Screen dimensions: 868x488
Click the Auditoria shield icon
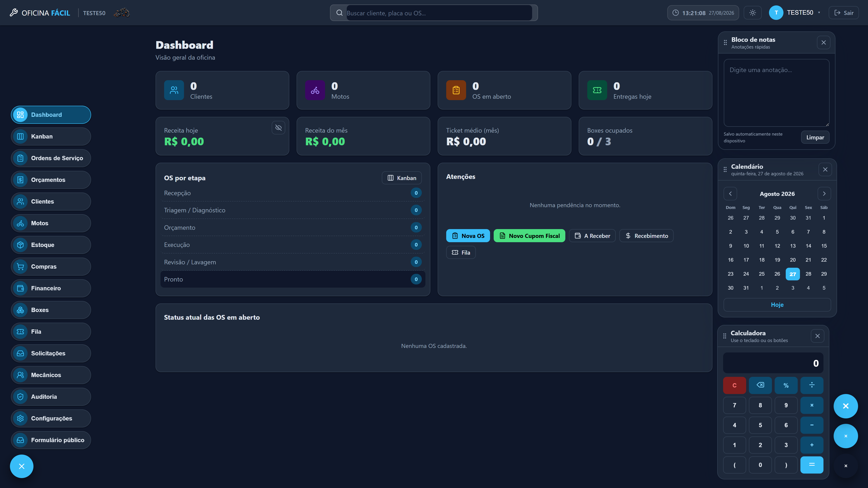20,397
